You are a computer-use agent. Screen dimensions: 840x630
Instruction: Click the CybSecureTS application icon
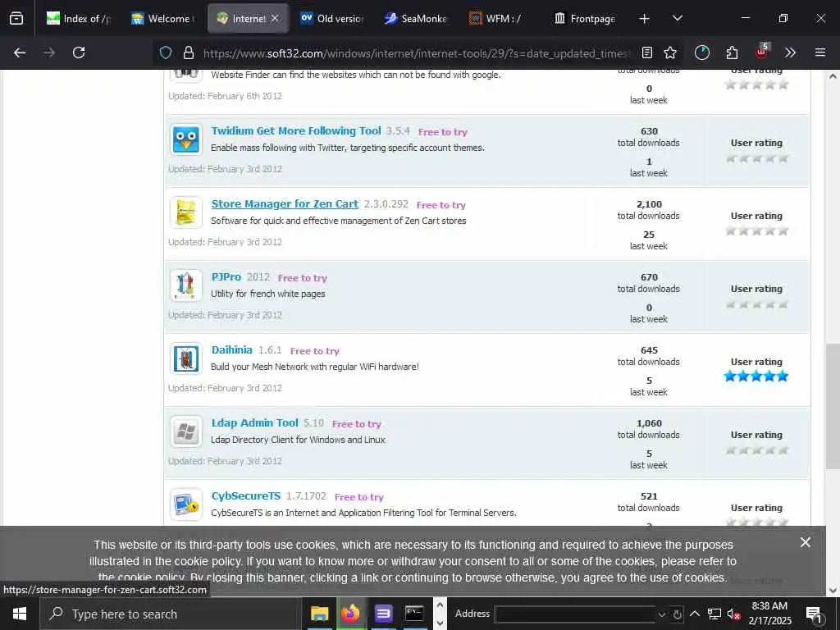point(186,504)
